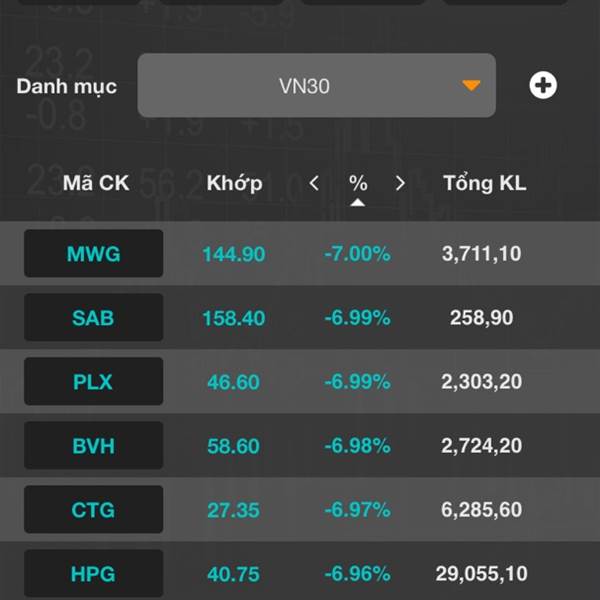Click HPG total volume 29,055,10
The image size is (600, 600).
(481, 574)
